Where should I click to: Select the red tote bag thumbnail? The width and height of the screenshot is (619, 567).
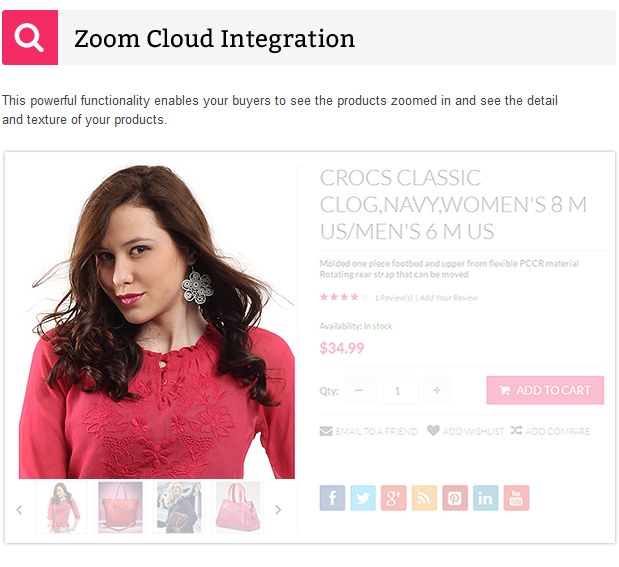(120, 507)
